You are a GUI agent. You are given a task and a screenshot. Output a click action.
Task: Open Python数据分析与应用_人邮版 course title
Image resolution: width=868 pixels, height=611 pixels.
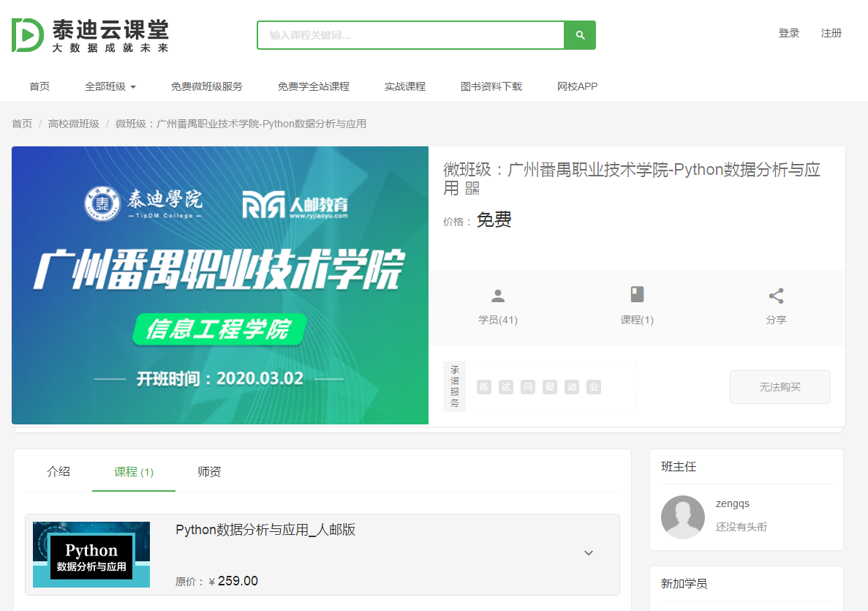(x=265, y=530)
